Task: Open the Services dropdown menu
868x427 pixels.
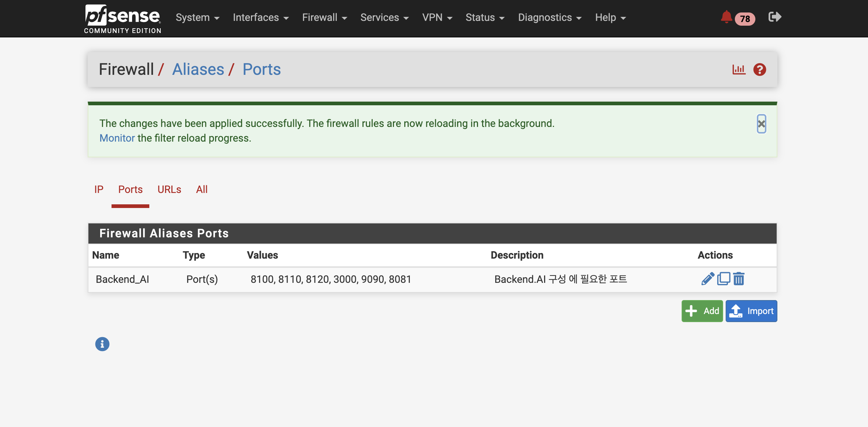Action: click(x=384, y=18)
